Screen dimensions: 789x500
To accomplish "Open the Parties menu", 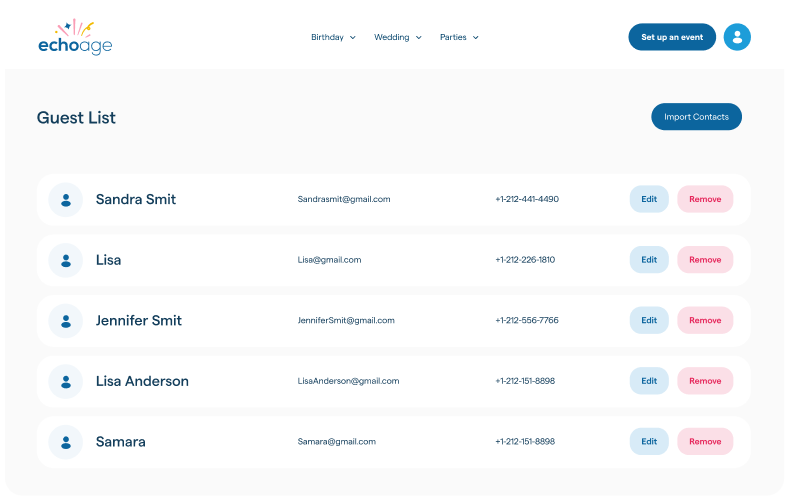I will 459,37.
